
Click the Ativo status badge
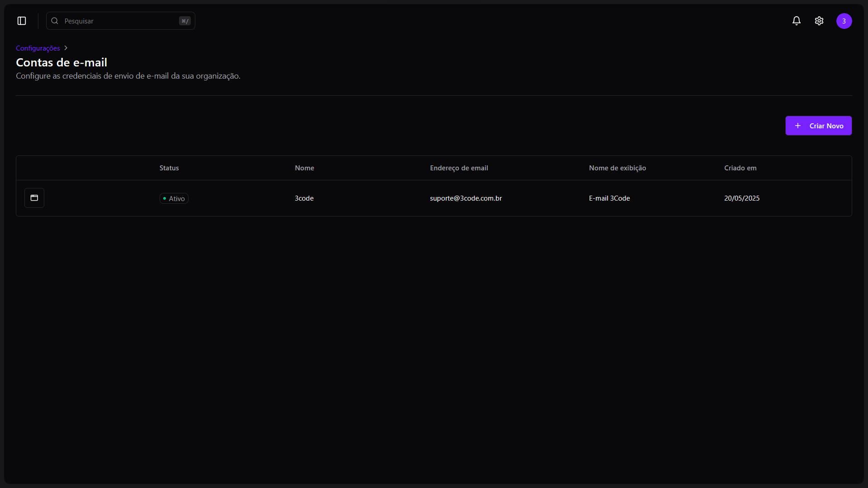click(x=174, y=198)
